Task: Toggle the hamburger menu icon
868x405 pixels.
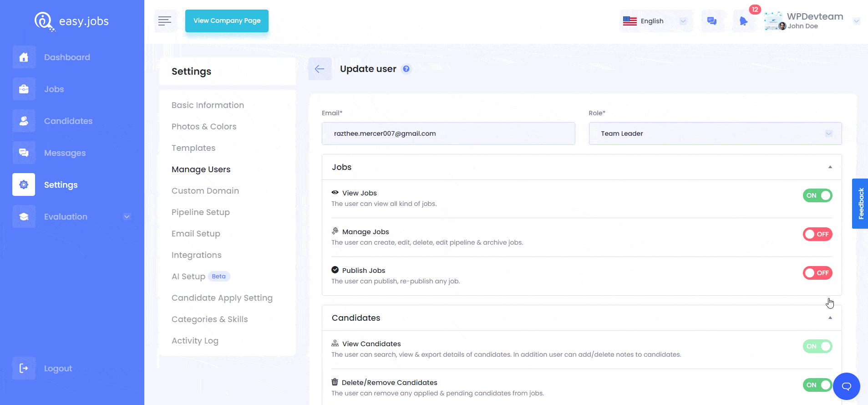Action: 165,21
